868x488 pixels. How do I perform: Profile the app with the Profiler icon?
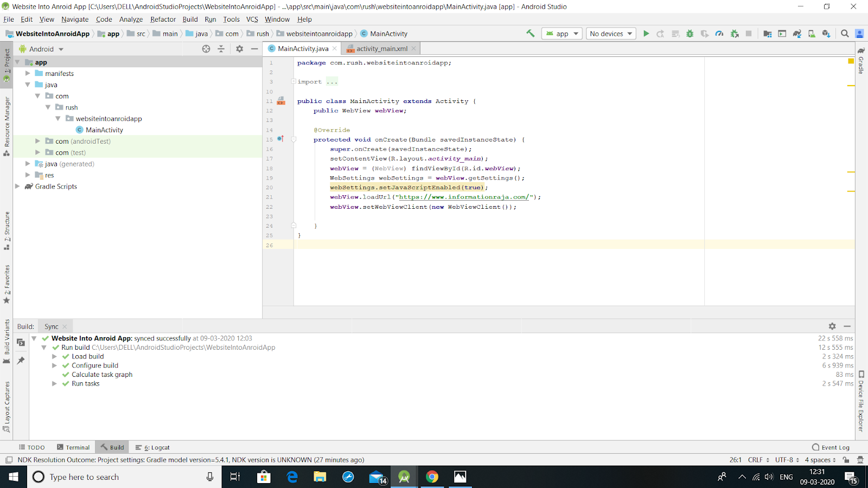pos(719,33)
